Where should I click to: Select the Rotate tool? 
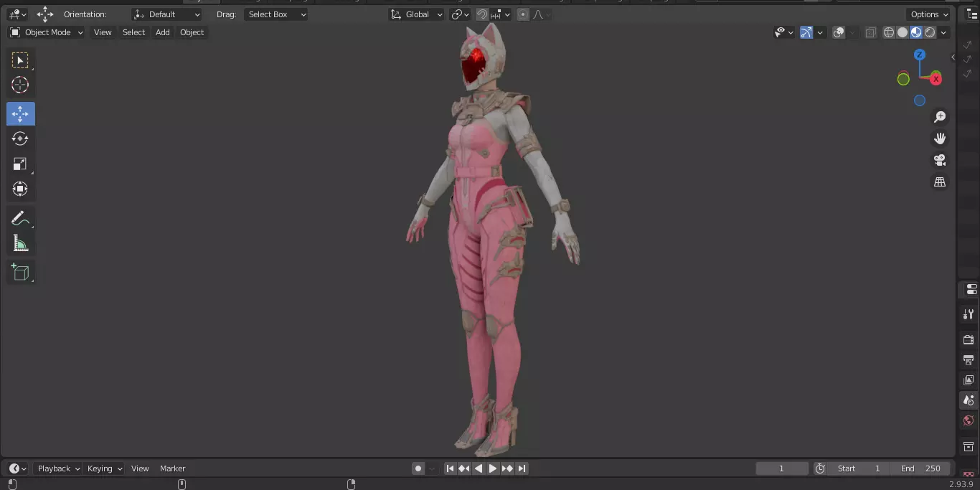[x=20, y=138]
